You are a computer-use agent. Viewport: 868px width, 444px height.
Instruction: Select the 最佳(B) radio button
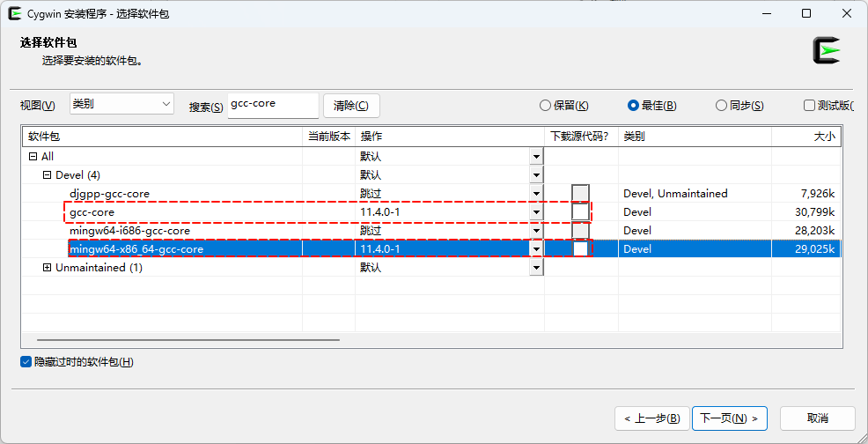point(652,106)
